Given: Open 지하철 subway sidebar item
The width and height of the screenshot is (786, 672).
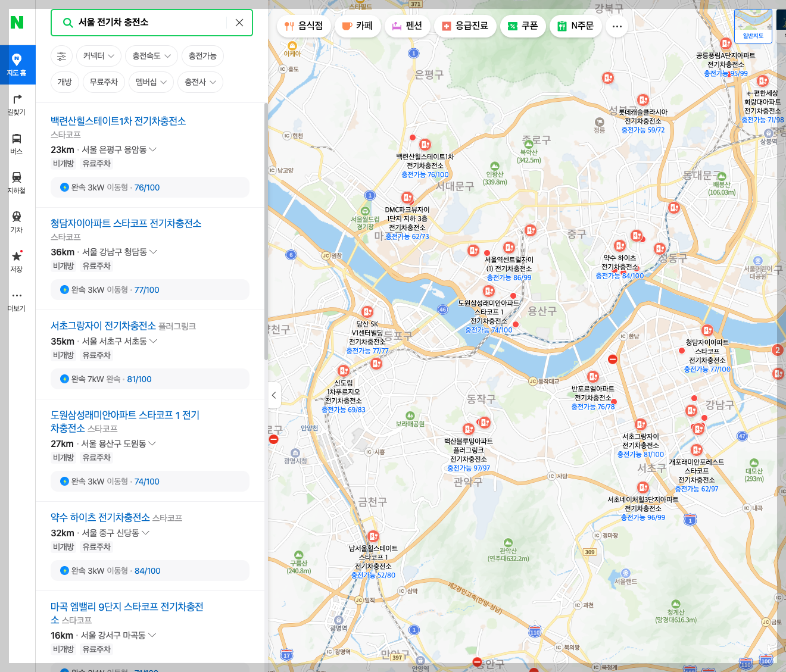Looking at the screenshot, I should point(17,183).
